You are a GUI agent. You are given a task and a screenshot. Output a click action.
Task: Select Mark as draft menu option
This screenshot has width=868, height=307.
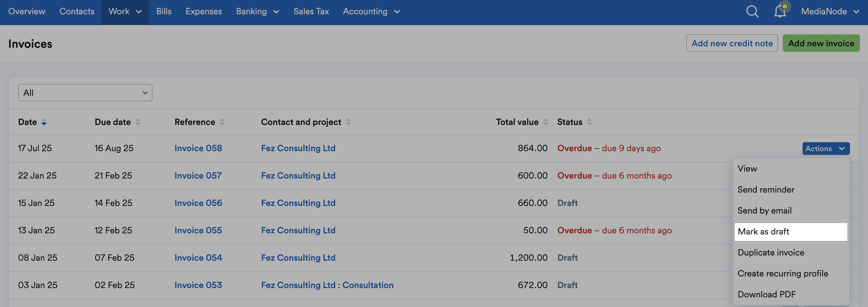791,232
